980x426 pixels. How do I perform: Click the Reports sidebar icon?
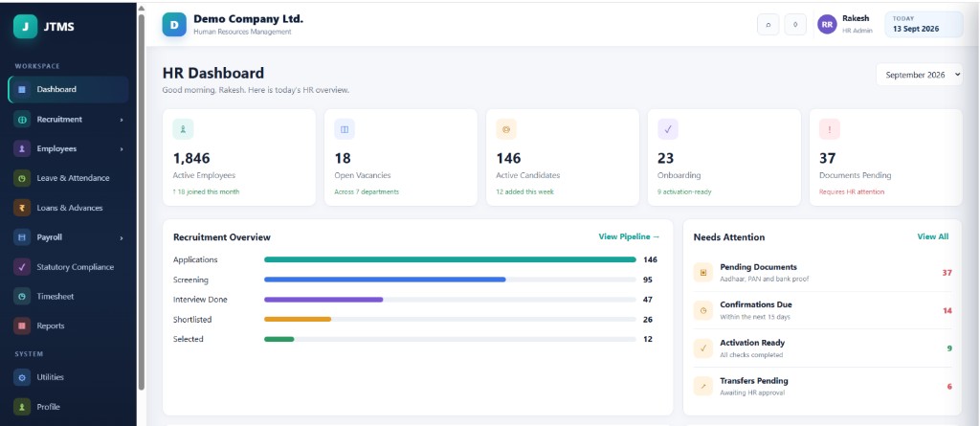[22, 325]
